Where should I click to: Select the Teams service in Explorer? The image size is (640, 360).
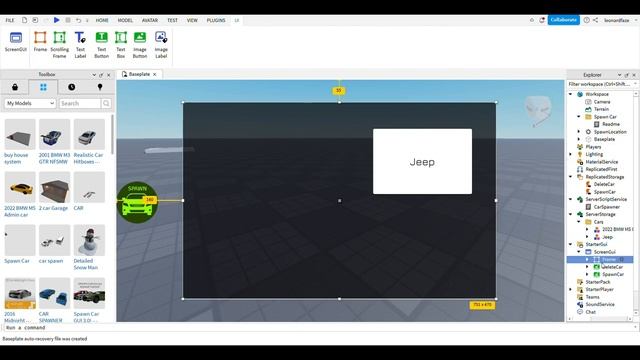(x=592, y=297)
